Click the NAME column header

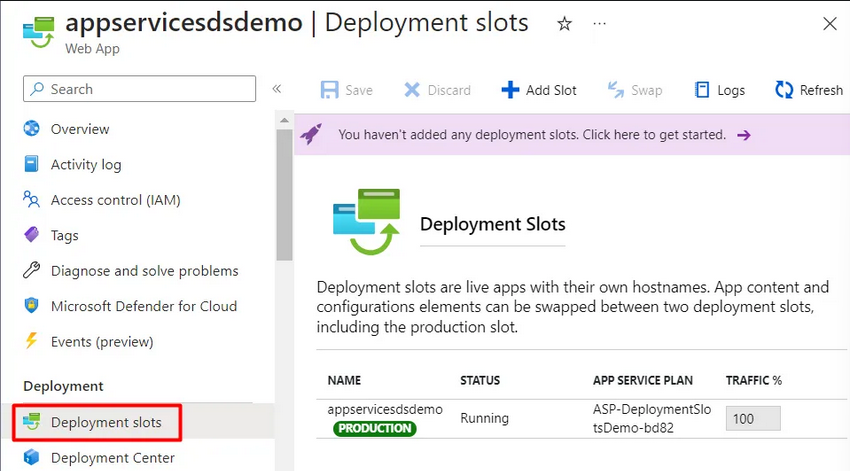coord(344,380)
